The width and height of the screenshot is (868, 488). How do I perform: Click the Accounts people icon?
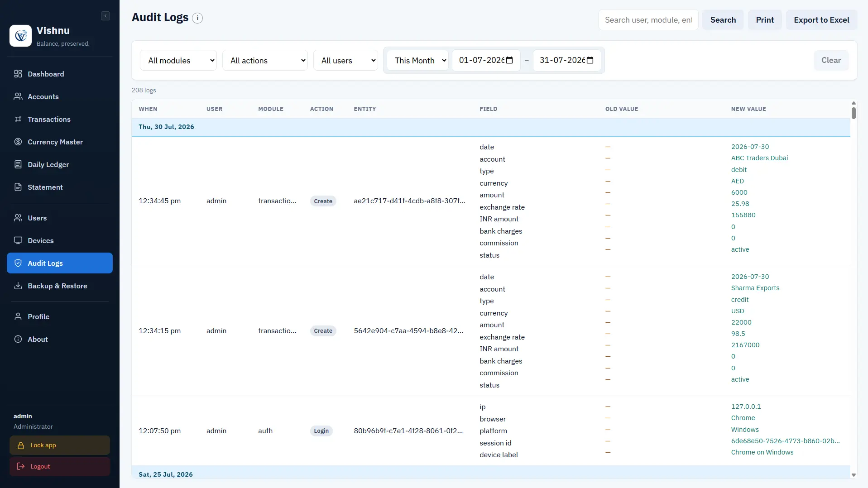pos(18,96)
